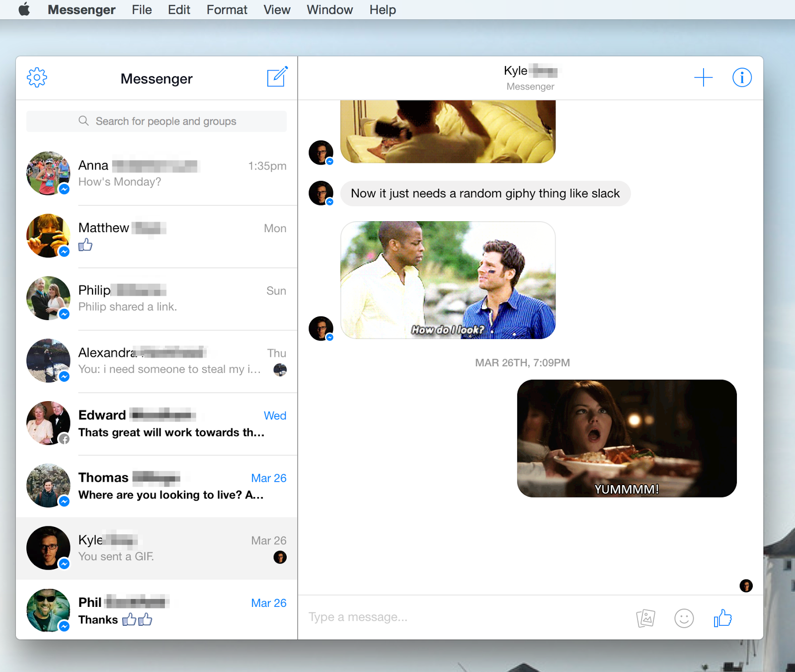Open the Apple menu
795x672 pixels.
(x=24, y=9)
